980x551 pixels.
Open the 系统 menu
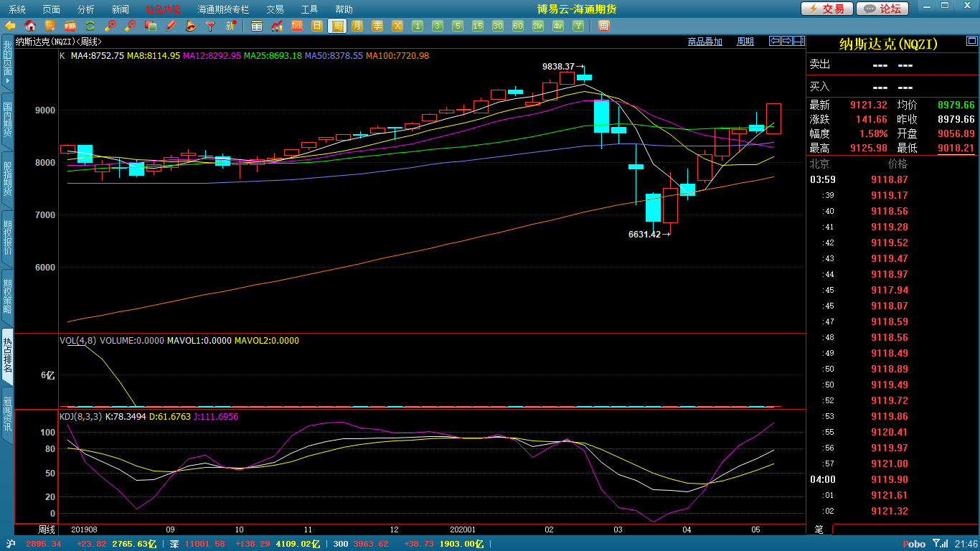click(17, 9)
